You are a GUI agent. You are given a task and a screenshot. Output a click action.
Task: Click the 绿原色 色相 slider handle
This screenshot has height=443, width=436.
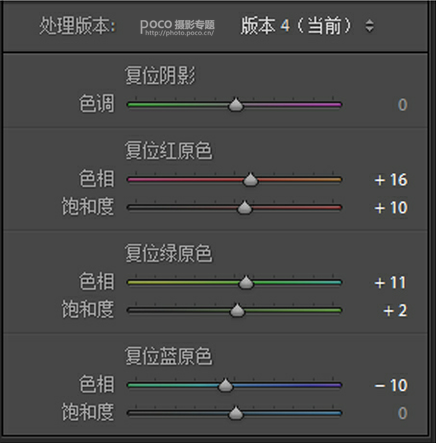coord(246,282)
